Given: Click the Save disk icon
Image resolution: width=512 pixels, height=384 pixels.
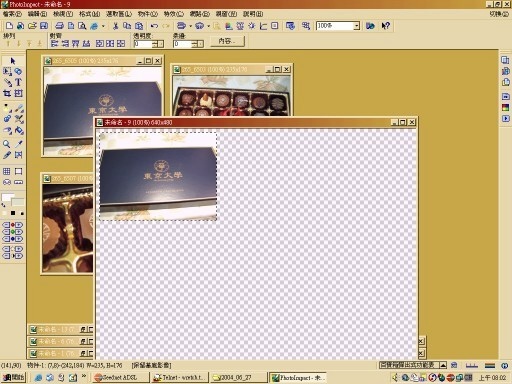Looking at the screenshot, I should tap(44, 26).
